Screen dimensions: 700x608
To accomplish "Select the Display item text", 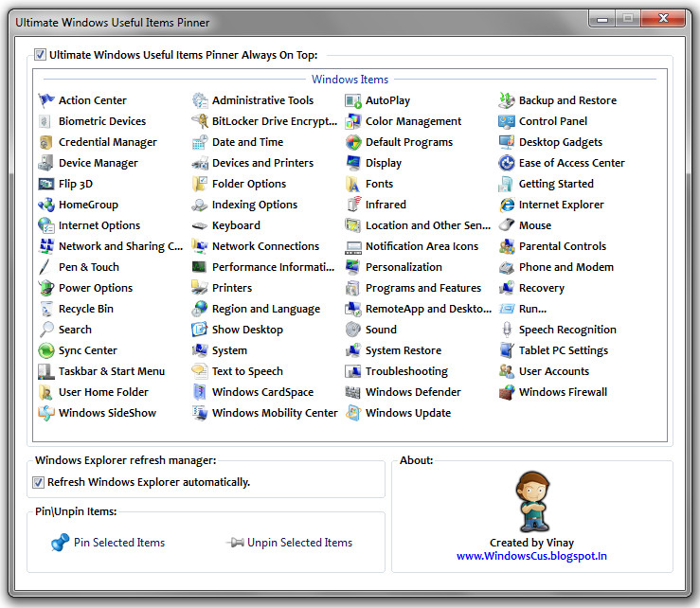I will click(x=384, y=163).
